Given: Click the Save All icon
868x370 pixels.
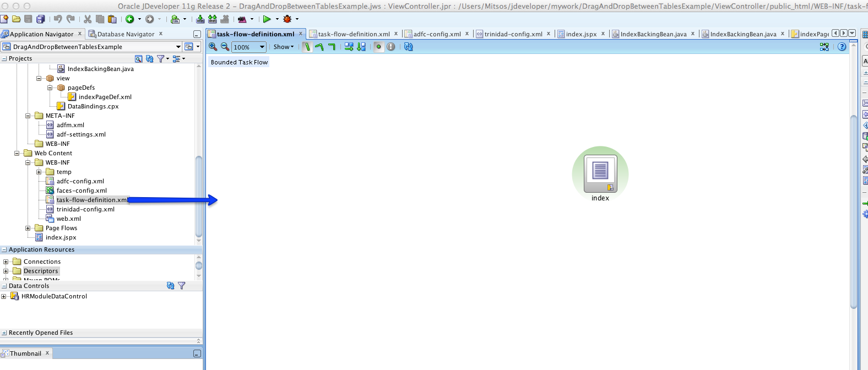Looking at the screenshot, I should click(x=41, y=19).
